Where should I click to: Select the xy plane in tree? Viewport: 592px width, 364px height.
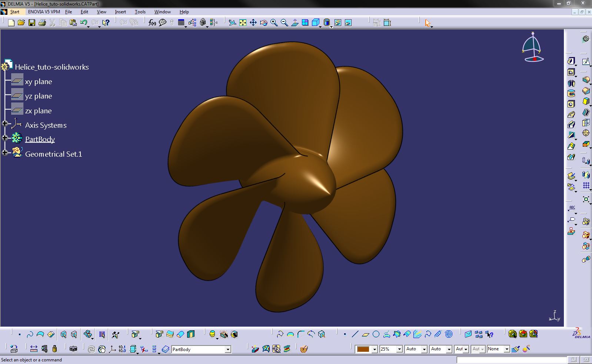[x=39, y=81]
